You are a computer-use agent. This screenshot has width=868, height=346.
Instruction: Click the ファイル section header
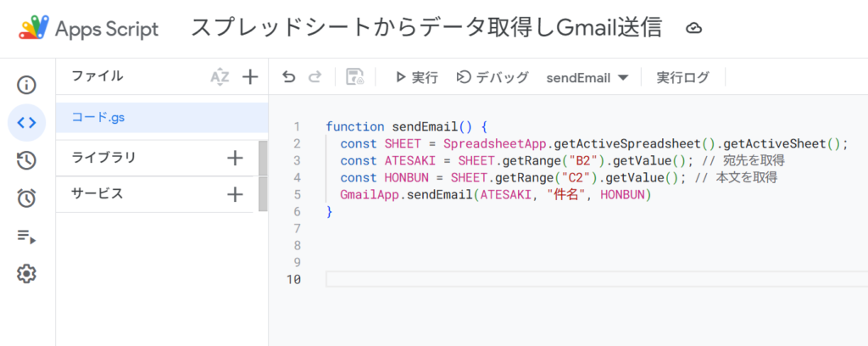click(97, 75)
